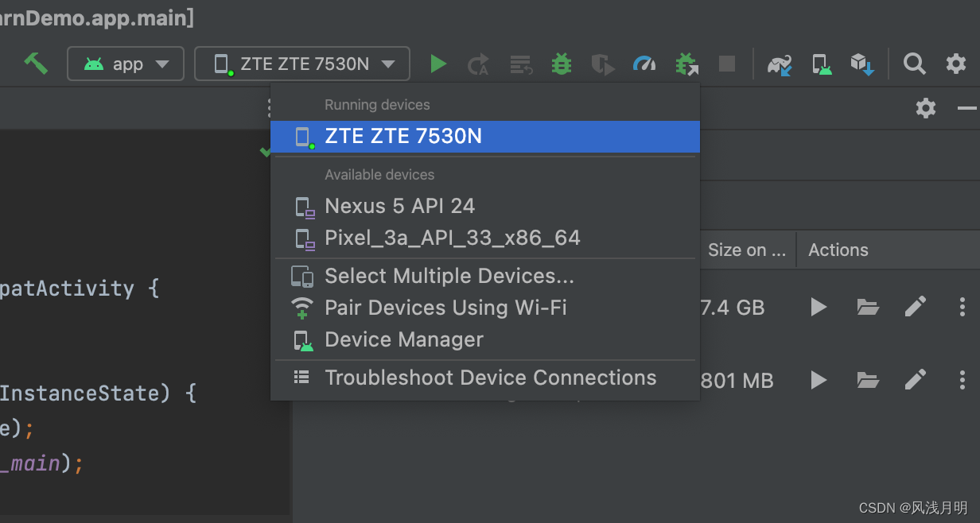Edit the 801 MB device with pencil icon
980x523 pixels.
point(916,380)
